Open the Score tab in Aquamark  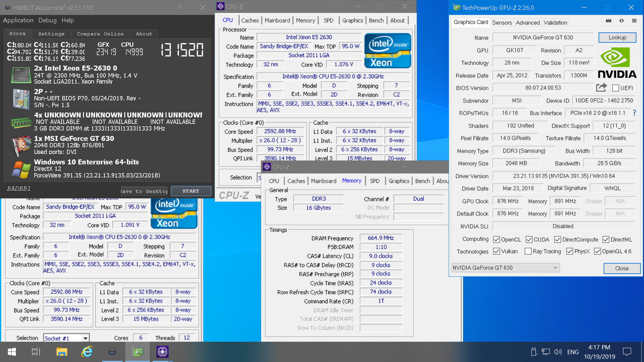click(18, 34)
